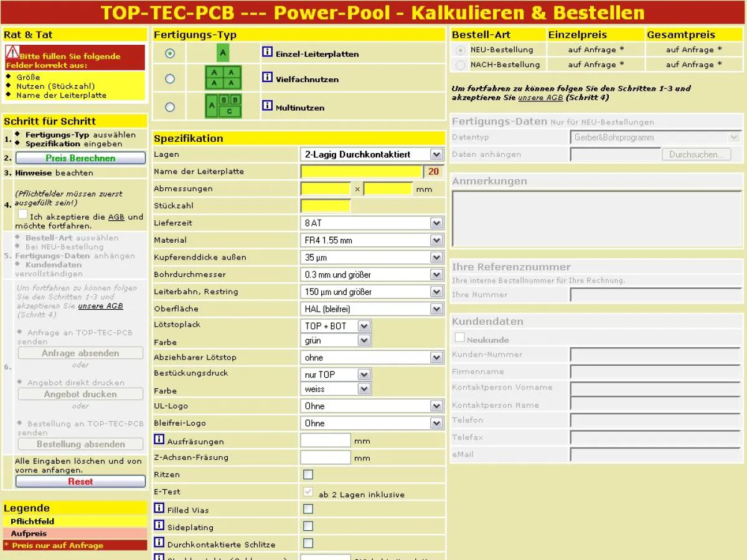The width and height of the screenshot is (747, 560).
Task: Accept the AGB checkbox
Action: point(22,215)
